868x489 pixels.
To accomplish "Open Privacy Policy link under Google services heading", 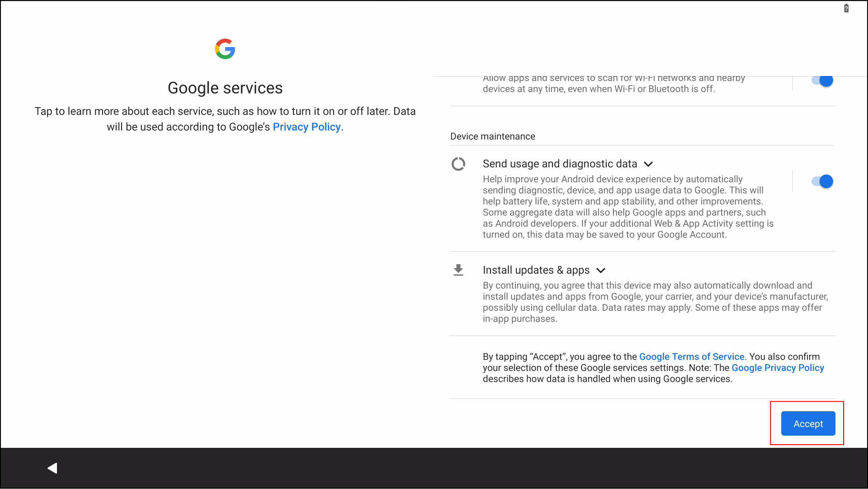I will [x=307, y=127].
